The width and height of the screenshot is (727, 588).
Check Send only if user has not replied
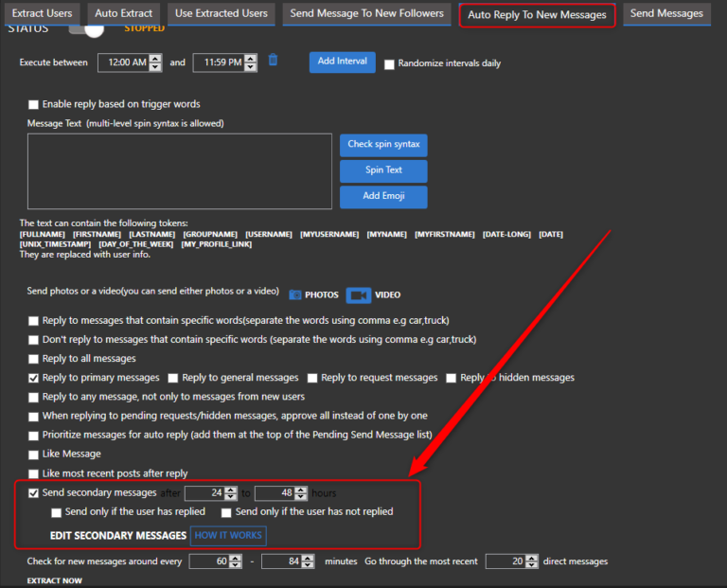tap(226, 512)
